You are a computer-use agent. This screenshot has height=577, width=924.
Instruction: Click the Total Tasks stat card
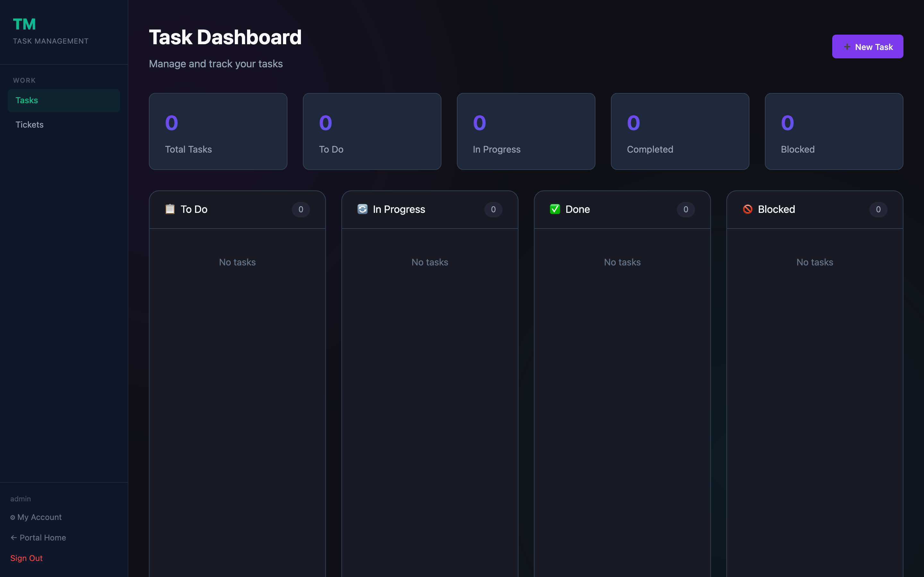[x=218, y=131]
